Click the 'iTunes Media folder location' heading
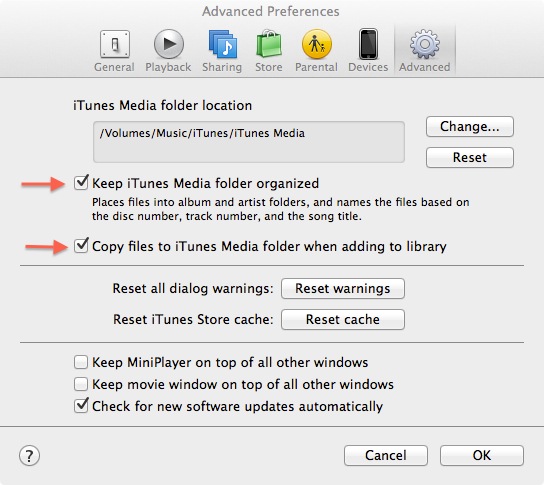This screenshot has height=485, width=544. click(x=162, y=105)
